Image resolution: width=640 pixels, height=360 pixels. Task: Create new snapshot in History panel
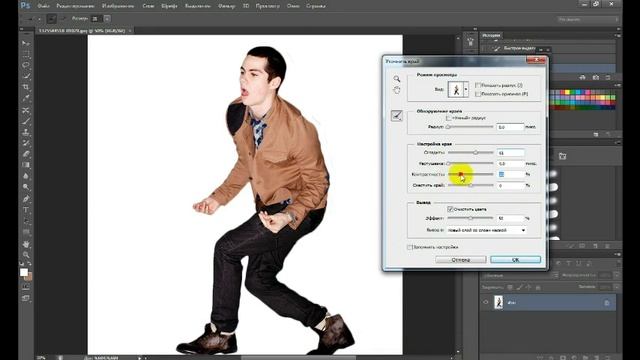tap(596, 77)
